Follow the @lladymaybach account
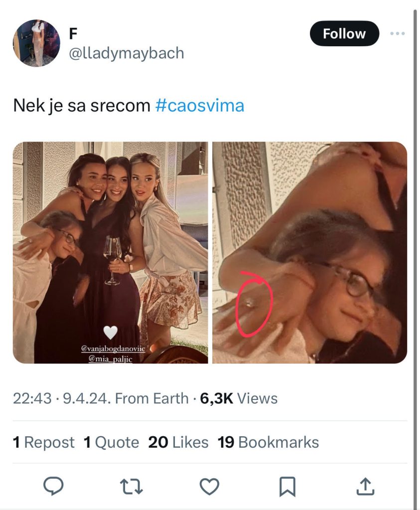The image size is (420, 510). coord(344,33)
